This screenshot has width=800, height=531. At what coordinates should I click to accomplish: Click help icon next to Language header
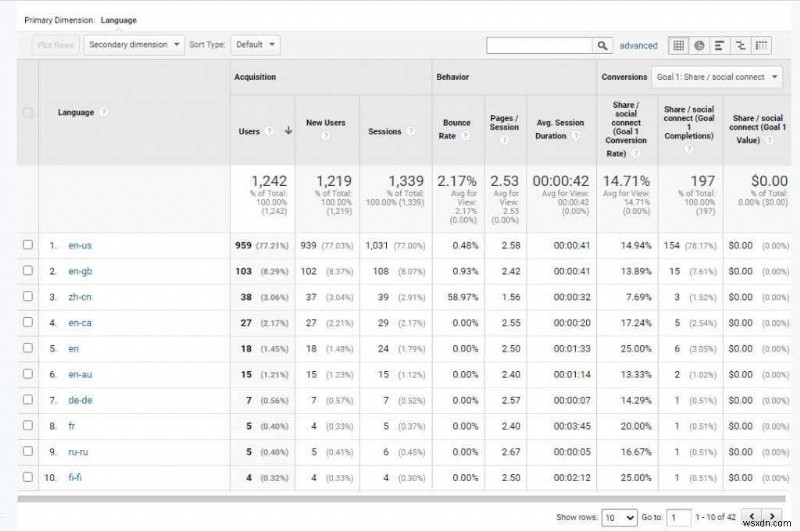click(104, 112)
